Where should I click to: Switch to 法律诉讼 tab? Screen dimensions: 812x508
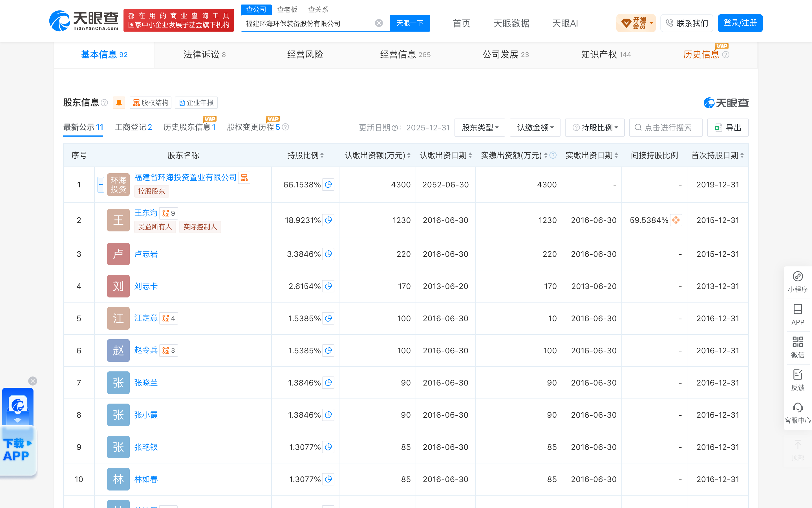click(x=204, y=55)
